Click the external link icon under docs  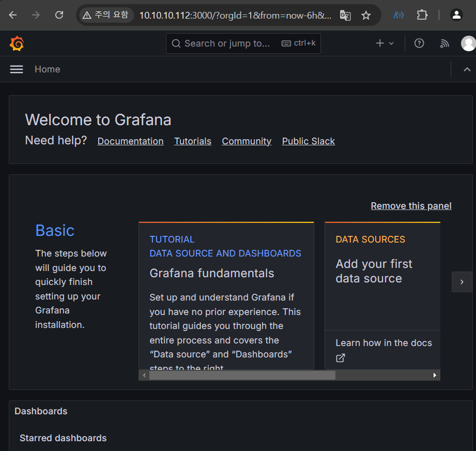(x=340, y=358)
